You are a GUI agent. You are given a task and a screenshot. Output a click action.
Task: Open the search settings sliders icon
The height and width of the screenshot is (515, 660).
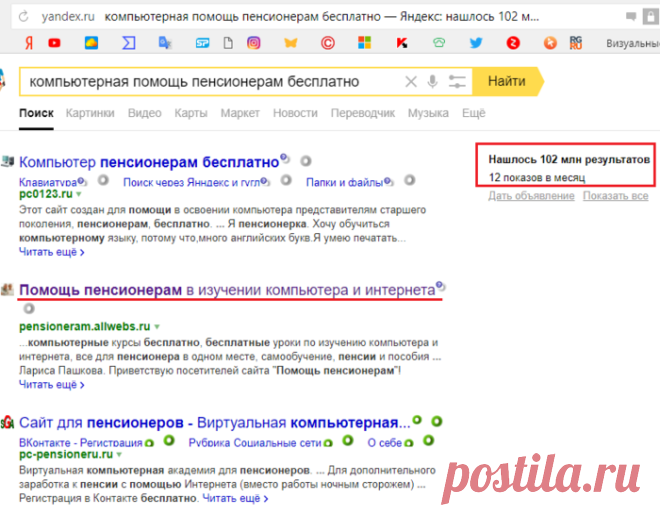(457, 81)
